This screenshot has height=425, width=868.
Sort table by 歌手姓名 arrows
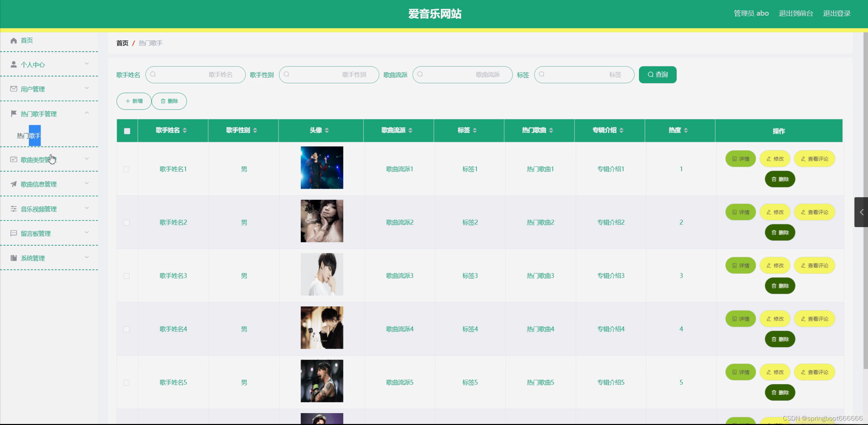[185, 130]
